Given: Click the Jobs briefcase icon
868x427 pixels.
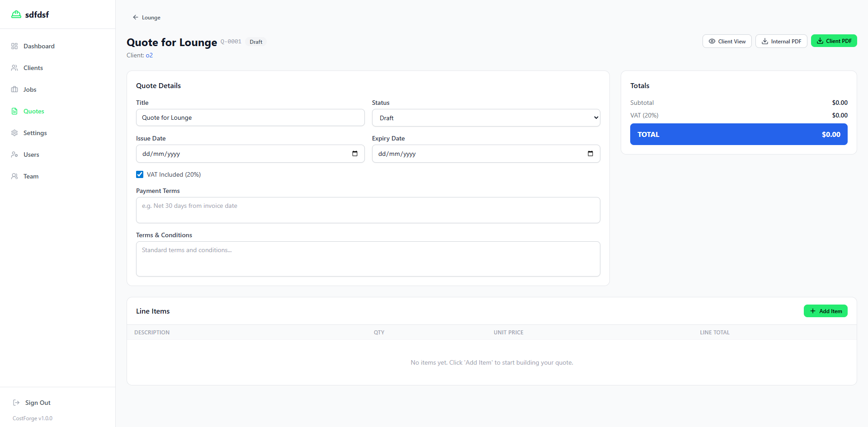Looking at the screenshot, I should (14, 89).
